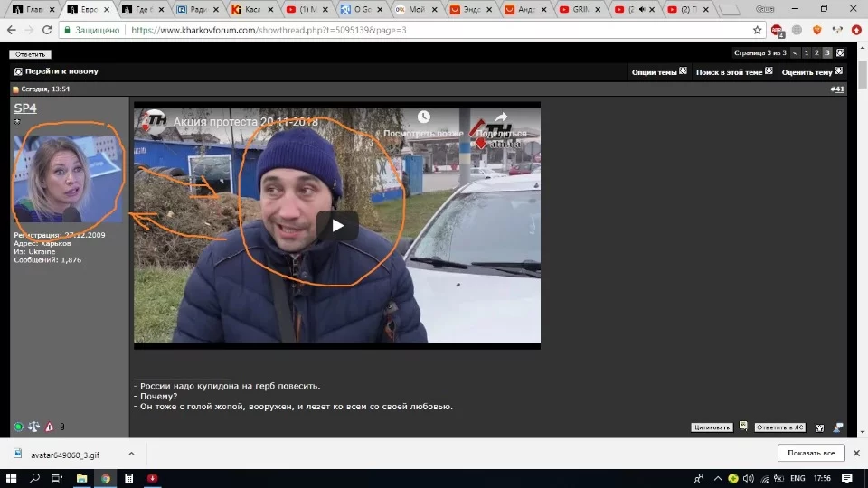
Task: Go to page 1 of the thread
Action: 807,52
